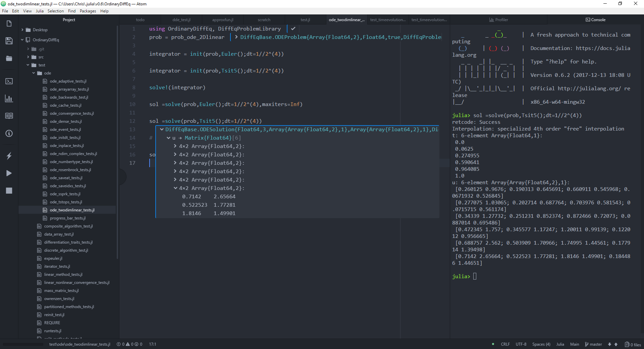Click the Save file icon in sidebar
Image resolution: width=644 pixels, height=349 pixels.
(x=9, y=41)
